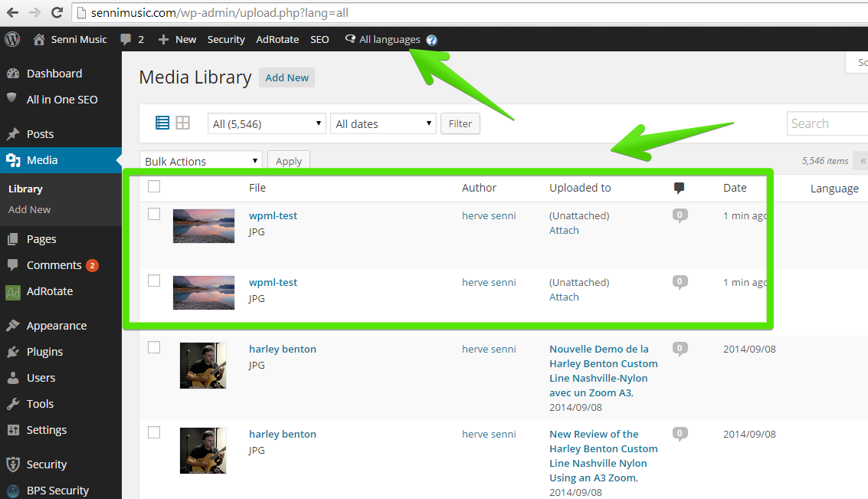Click the Pages sidebar icon
The width and height of the screenshot is (868, 499).
pos(13,239)
